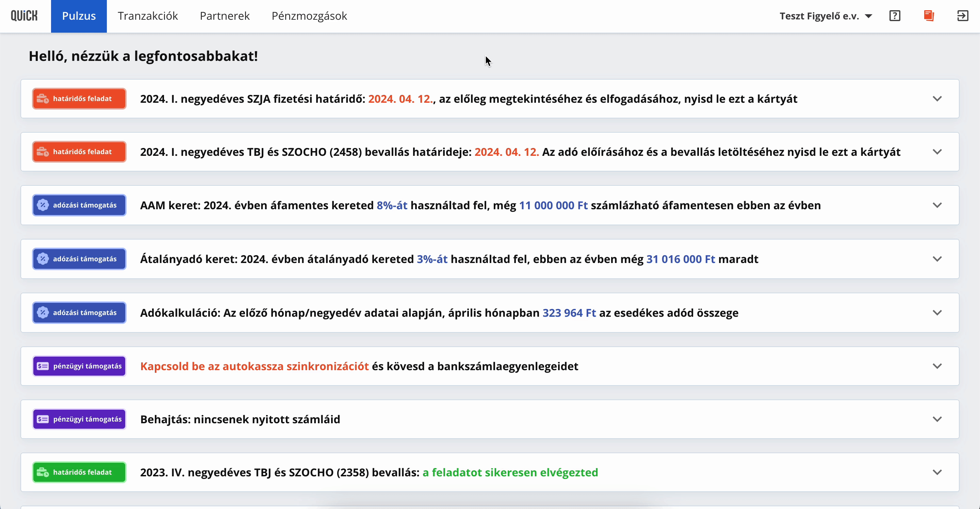Click green határidős feladat badge on 2358 card
Image resolution: width=980 pixels, height=509 pixels.
79,472
